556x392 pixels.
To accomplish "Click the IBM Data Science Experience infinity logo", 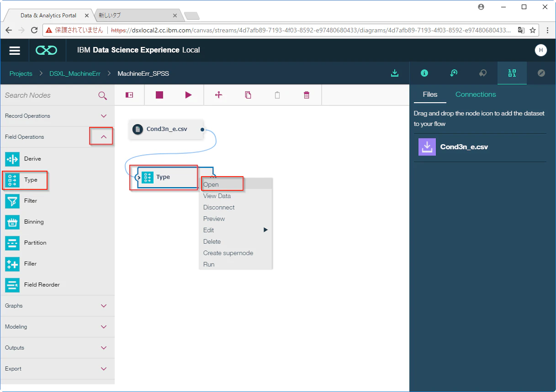I will pos(47,50).
